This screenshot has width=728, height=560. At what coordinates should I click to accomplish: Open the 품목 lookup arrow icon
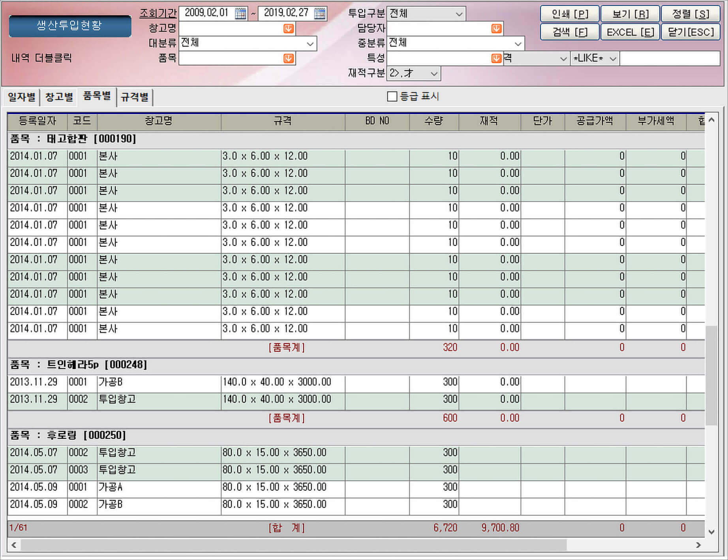[289, 58]
